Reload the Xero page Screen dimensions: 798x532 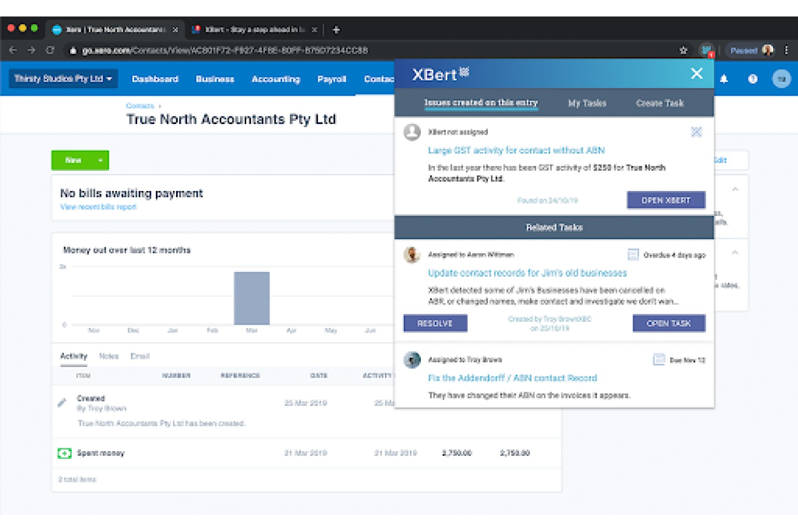(50, 51)
